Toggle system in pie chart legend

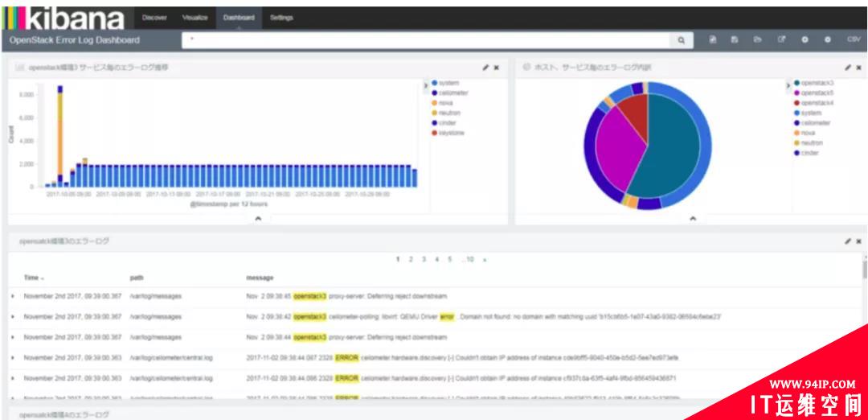tap(808, 113)
